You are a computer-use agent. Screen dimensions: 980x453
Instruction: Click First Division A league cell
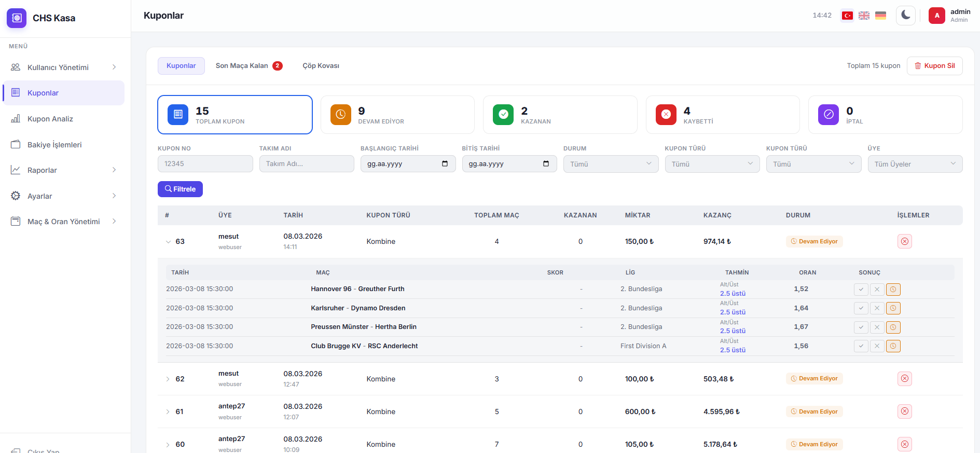coord(643,346)
